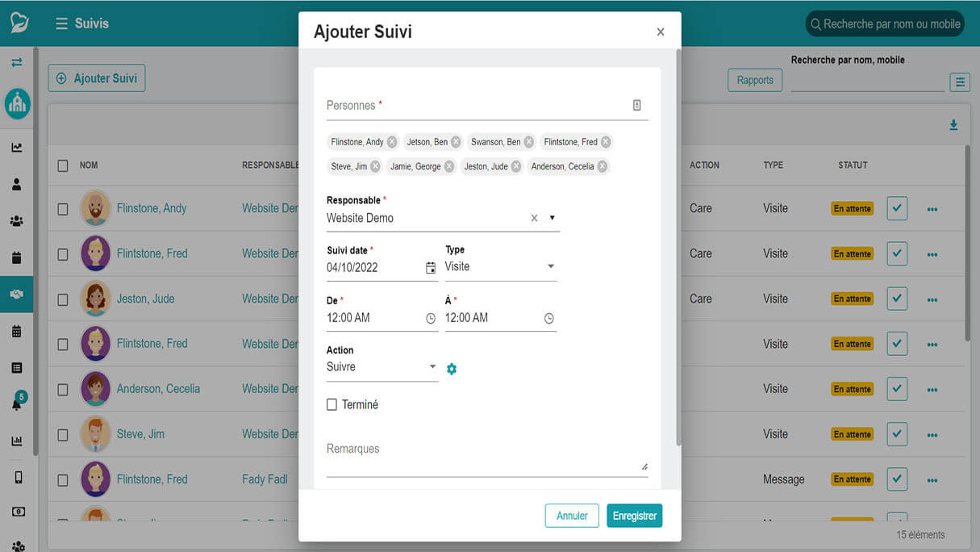Open the Type dropdown showing Visite
The height and width of the screenshot is (552, 980).
pyautogui.click(x=501, y=266)
